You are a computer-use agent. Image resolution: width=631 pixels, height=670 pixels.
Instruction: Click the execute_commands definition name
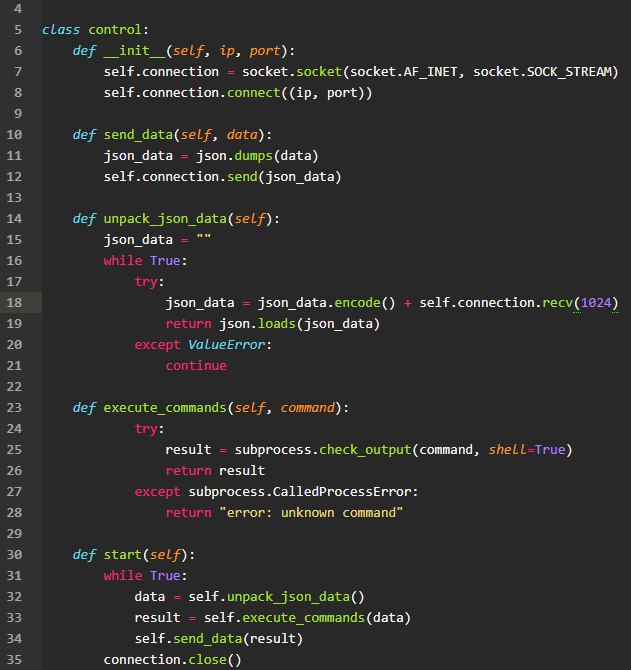(x=165, y=408)
